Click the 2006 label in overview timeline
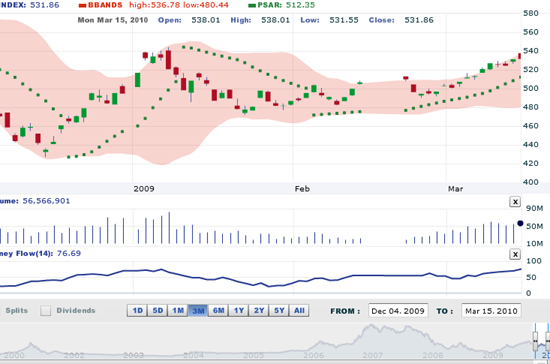The height and width of the screenshot is (364, 550). click(x=313, y=356)
